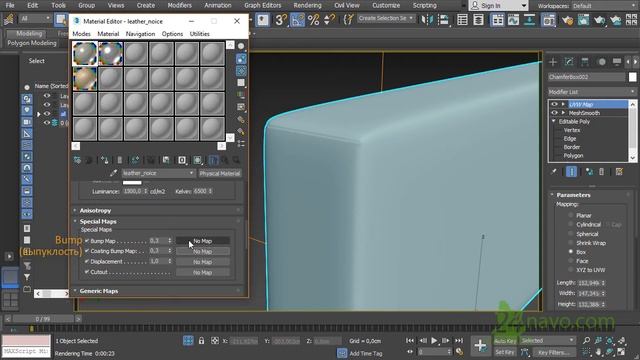The width and height of the screenshot is (640, 360).
Task: Click the Mirror tool icon
Action: 427,19
